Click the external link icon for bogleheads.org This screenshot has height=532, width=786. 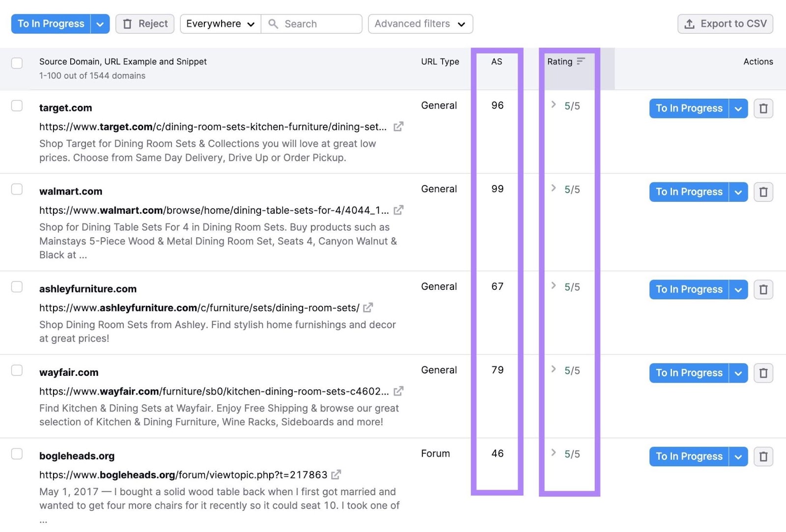click(x=336, y=475)
